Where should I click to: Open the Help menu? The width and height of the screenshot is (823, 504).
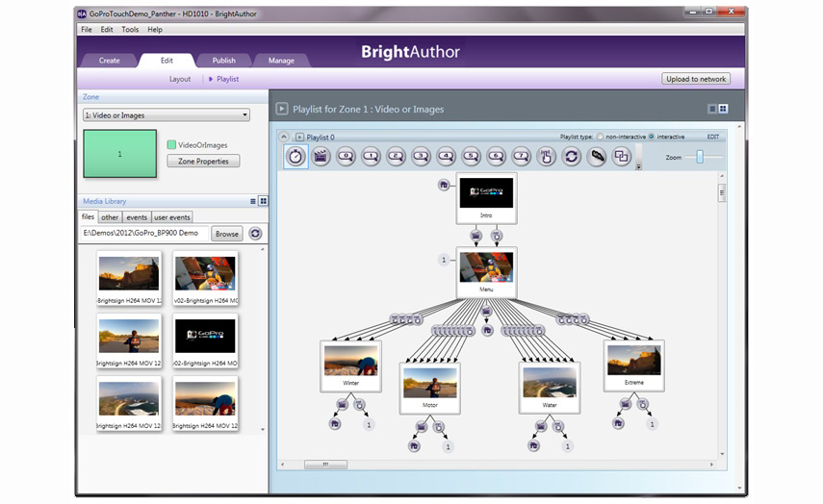point(155,30)
